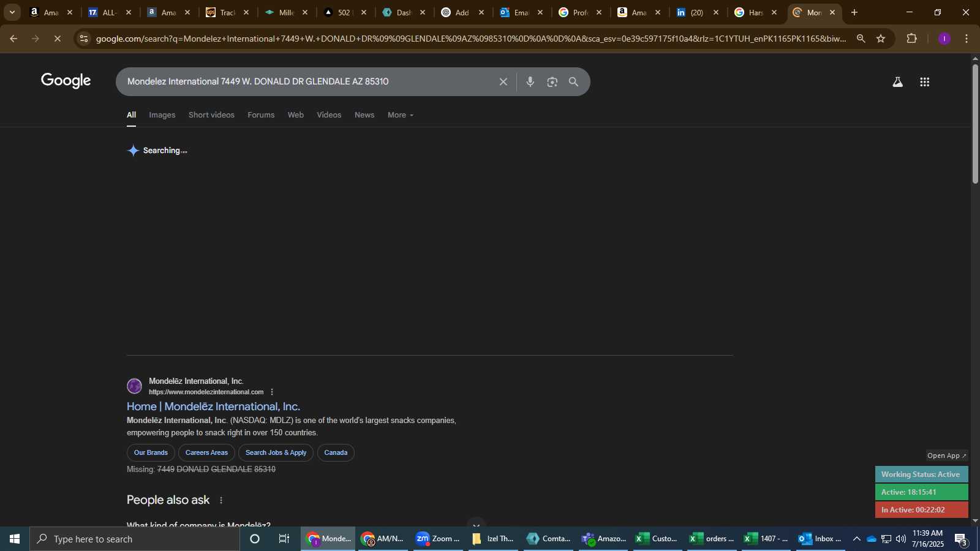
Task: Switch to Images results tab
Action: point(162,115)
